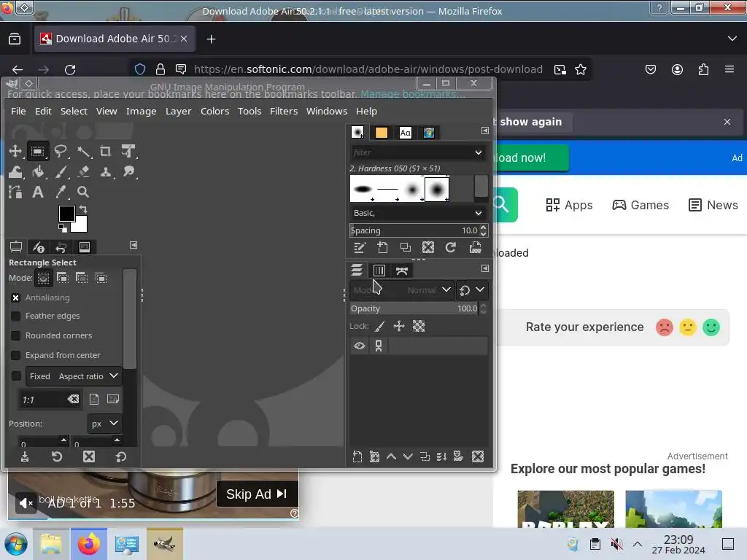The width and height of the screenshot is (747, 560).
Task: Choose Subtract from selection mode
Action: click(x=82, y=278)
